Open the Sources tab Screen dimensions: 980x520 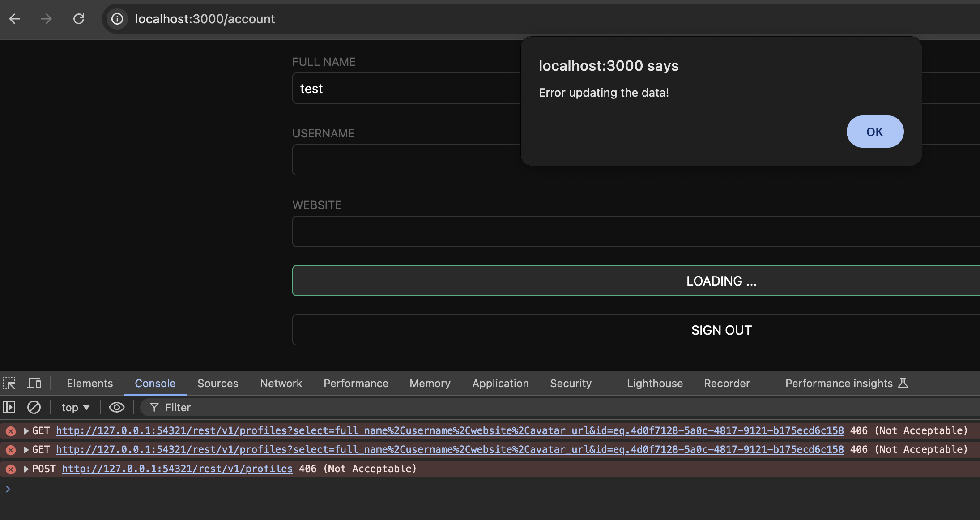pos(218,383)
